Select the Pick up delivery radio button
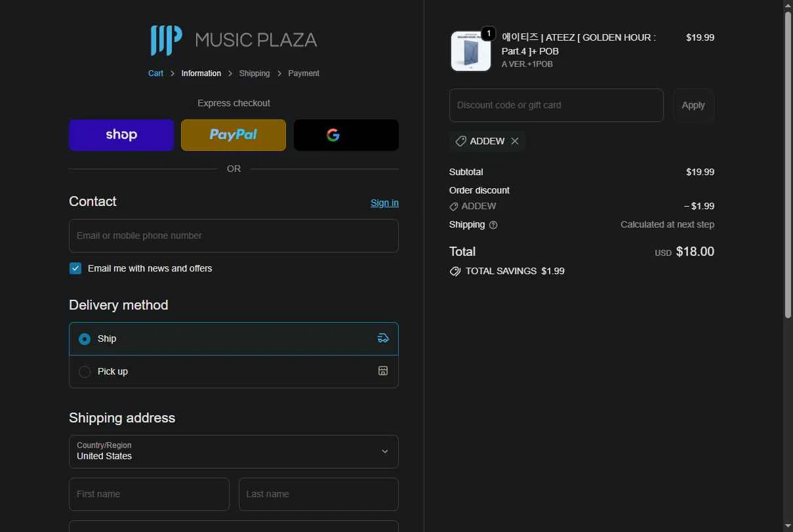The image size is (793, 532). (85, 372)
